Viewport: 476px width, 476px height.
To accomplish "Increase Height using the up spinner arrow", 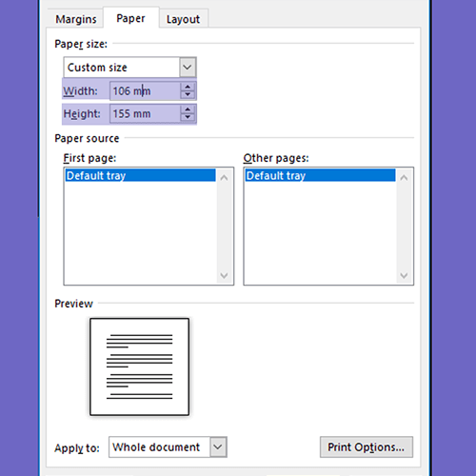I will tap(188, 109).
